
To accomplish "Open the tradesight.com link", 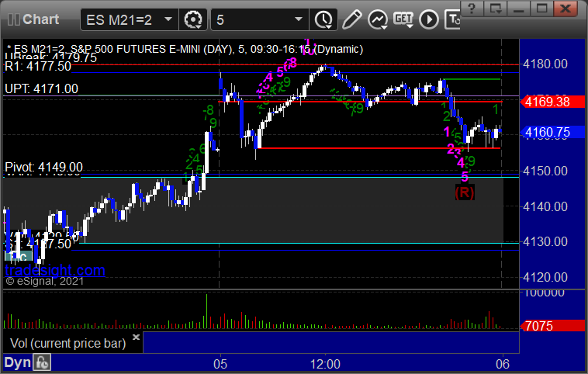I will pyautogui.click(x=55, y=270).
